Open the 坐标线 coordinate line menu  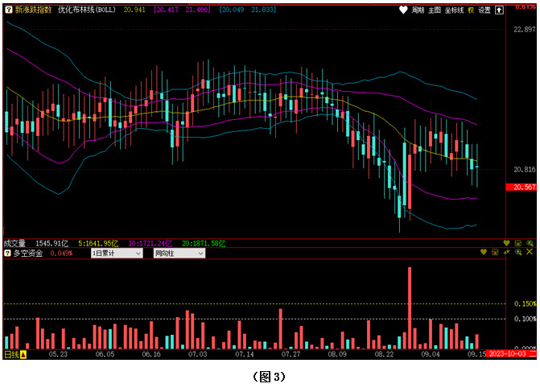click(x=454, y=10)
